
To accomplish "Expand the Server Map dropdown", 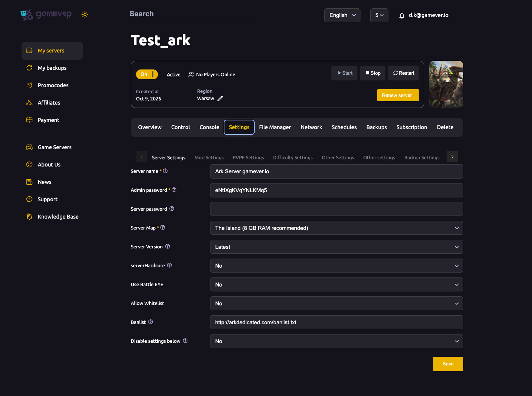I will click(336, 228).
